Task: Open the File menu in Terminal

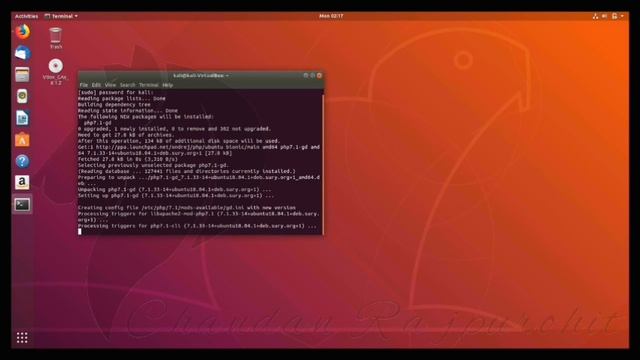Action: click(x=84, y=85)
